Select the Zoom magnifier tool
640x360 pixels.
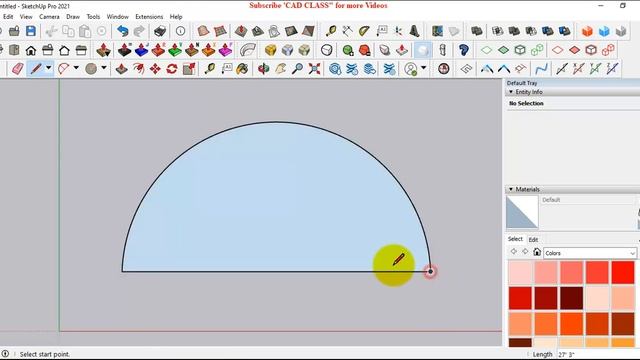click(297, 69)
